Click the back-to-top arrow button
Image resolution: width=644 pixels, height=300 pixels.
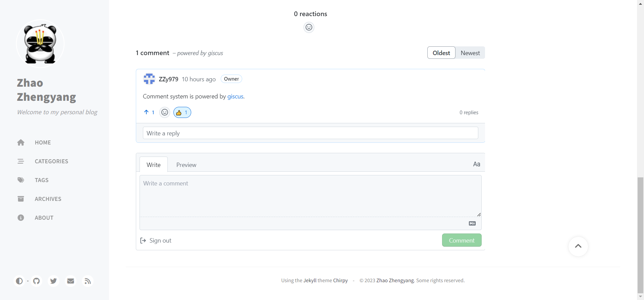click(x=578, y=246)
